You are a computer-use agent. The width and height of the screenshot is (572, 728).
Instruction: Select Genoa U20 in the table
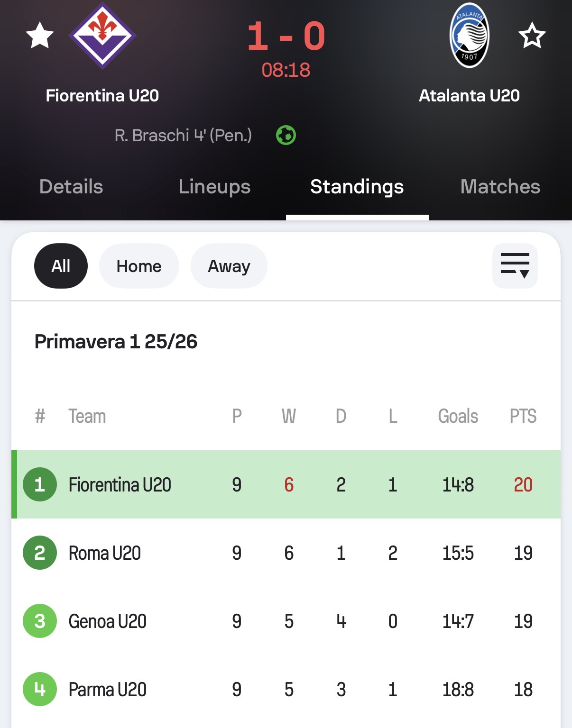(x=108, y=621)
